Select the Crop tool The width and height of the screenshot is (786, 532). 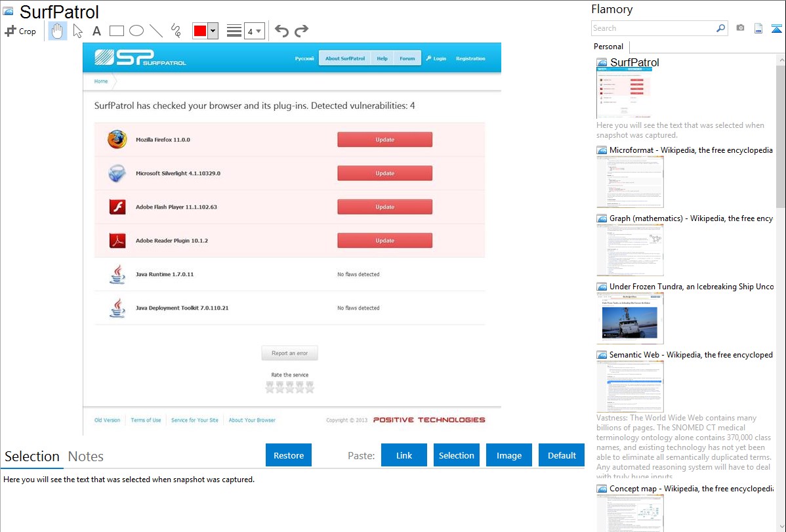[20, 31]
